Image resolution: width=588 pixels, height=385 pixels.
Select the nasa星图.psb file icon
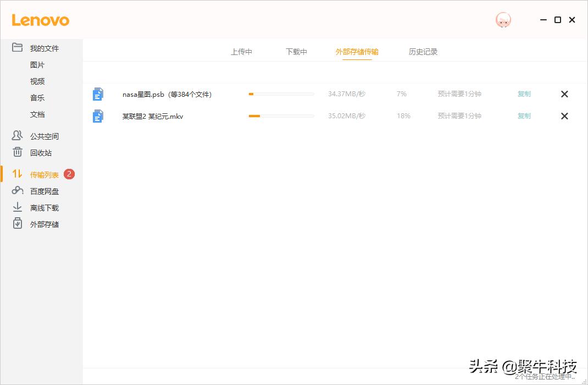tap(98, 94)
